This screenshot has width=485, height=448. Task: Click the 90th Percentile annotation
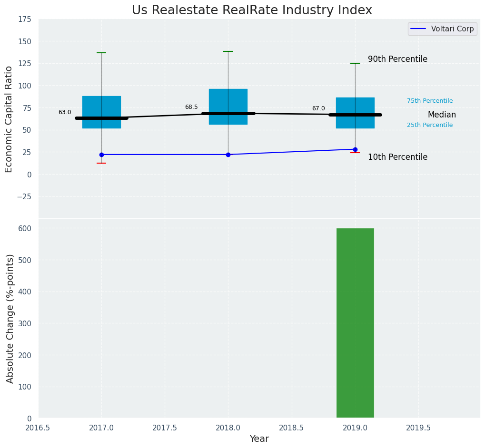[x=397, y=59]
